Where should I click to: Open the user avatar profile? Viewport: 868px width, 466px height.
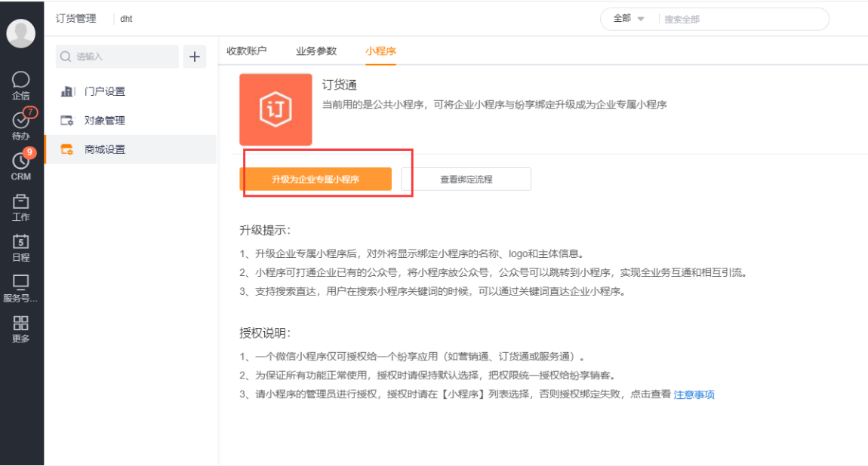click(21, 33)
